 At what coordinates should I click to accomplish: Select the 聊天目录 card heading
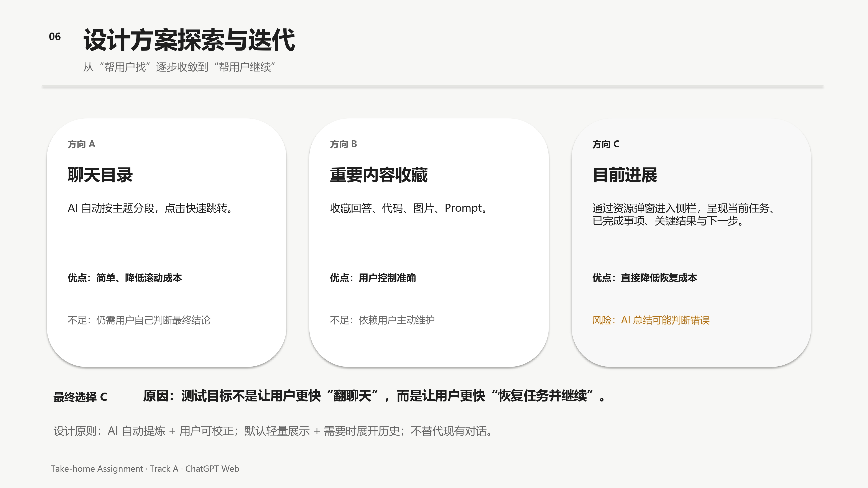(100, 175)
